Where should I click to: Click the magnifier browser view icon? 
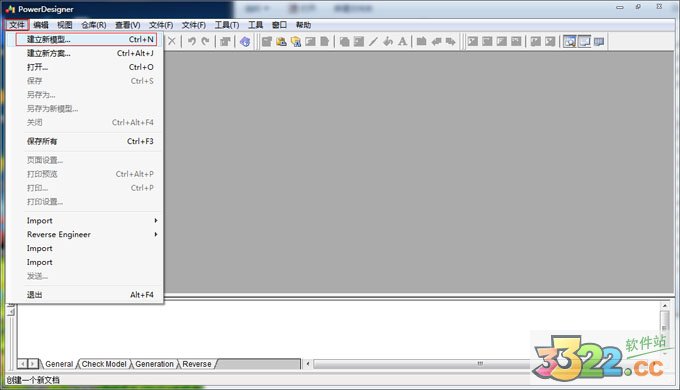pos(569,42)
